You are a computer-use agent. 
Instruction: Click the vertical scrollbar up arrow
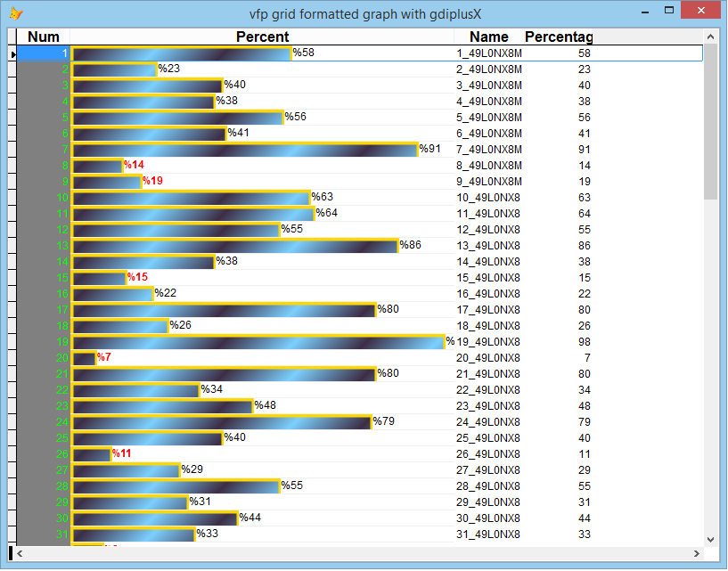(x=710, y=37)
